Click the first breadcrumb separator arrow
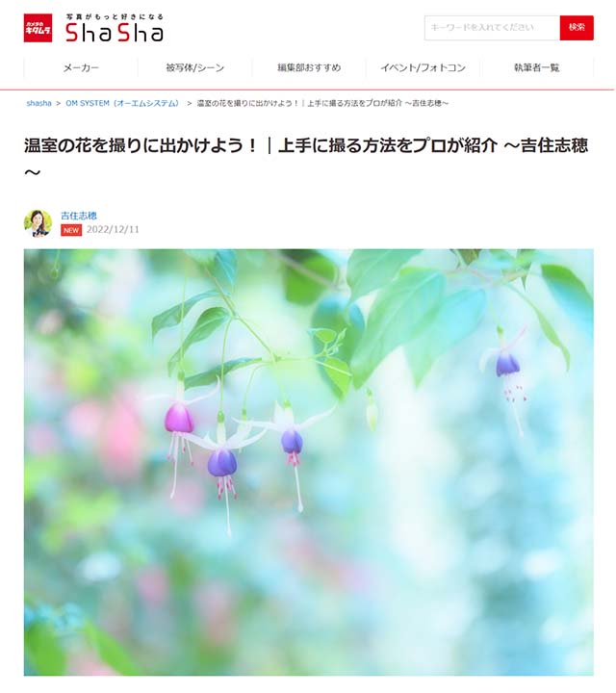Image resolution: width=616 pixels, height=693 pixels. click(x=59, y=103)
